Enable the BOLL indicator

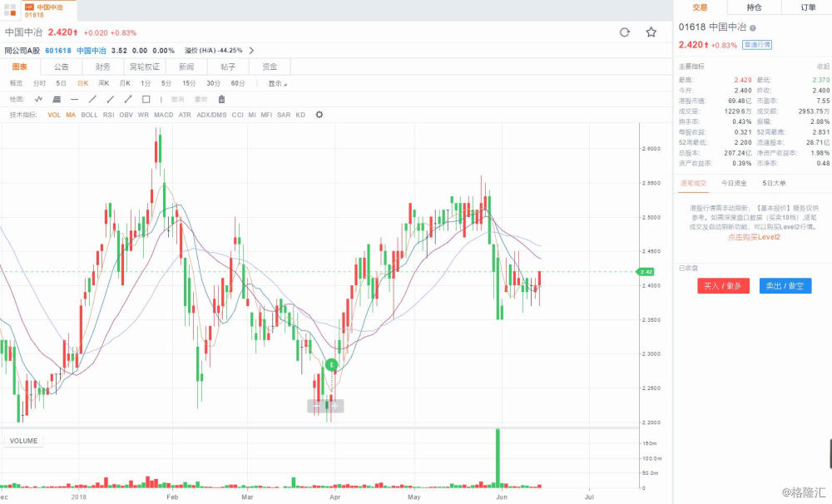tap(89, 115)
